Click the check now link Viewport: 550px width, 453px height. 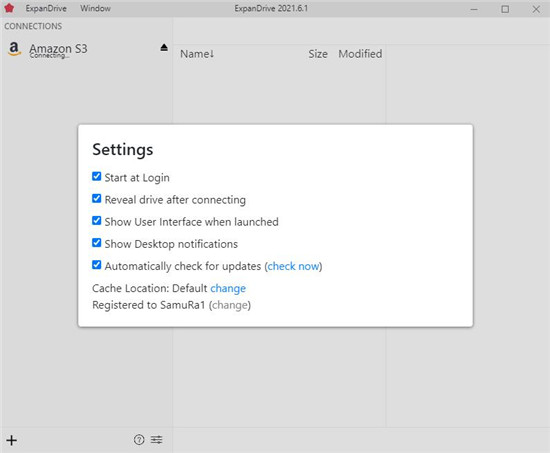tap(293, 266)
